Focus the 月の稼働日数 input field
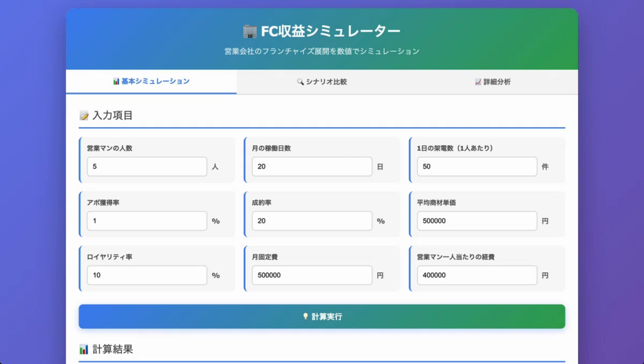This screenshot has height=364, width=644. 311,167
